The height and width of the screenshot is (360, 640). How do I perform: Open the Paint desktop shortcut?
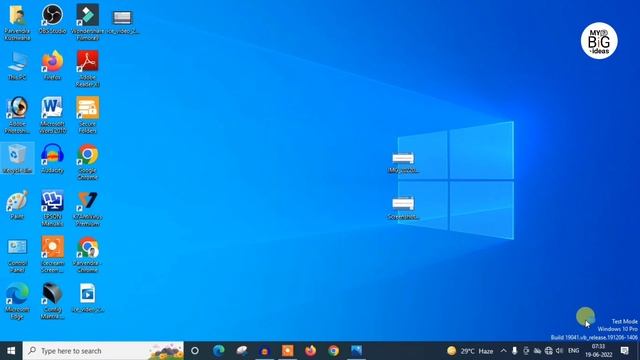(x=17, y=205)
